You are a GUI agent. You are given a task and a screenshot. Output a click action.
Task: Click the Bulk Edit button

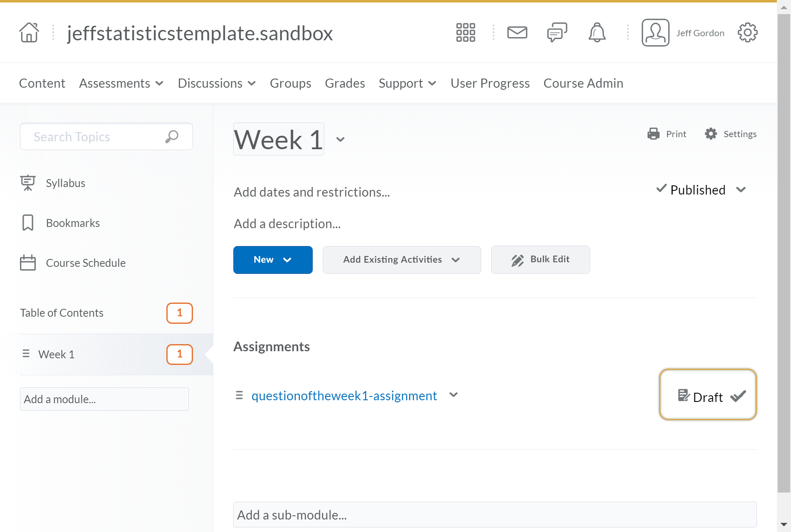[x=540, y=260]
